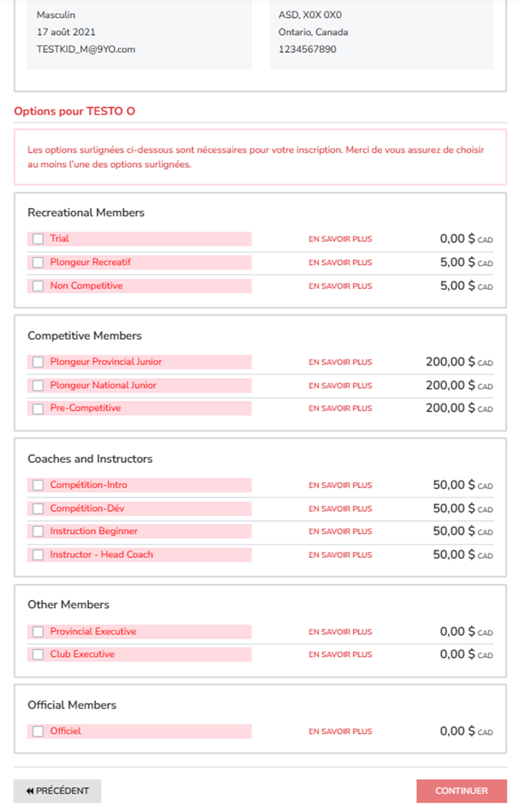This screenshot has width=518, height=812.
Task: Click the Continuer button
Action: point(461,791)
